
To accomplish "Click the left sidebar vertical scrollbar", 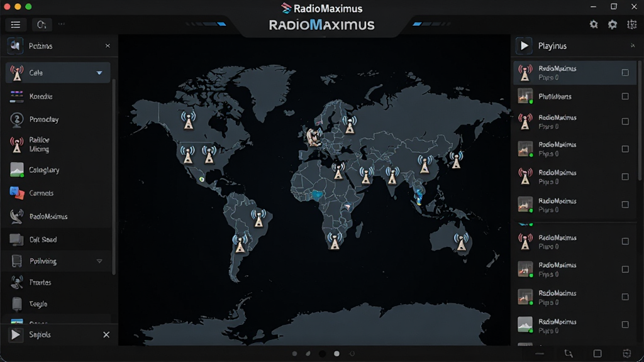I will [114, 177].
